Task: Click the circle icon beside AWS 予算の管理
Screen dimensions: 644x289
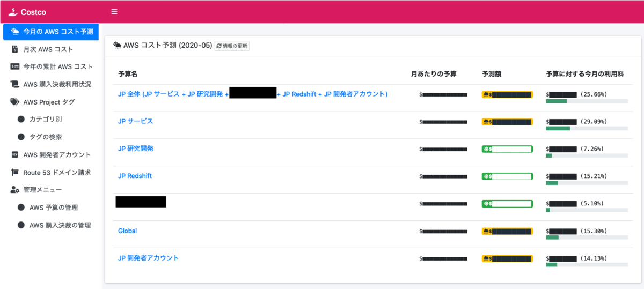Action: click(x=21, y=208)
